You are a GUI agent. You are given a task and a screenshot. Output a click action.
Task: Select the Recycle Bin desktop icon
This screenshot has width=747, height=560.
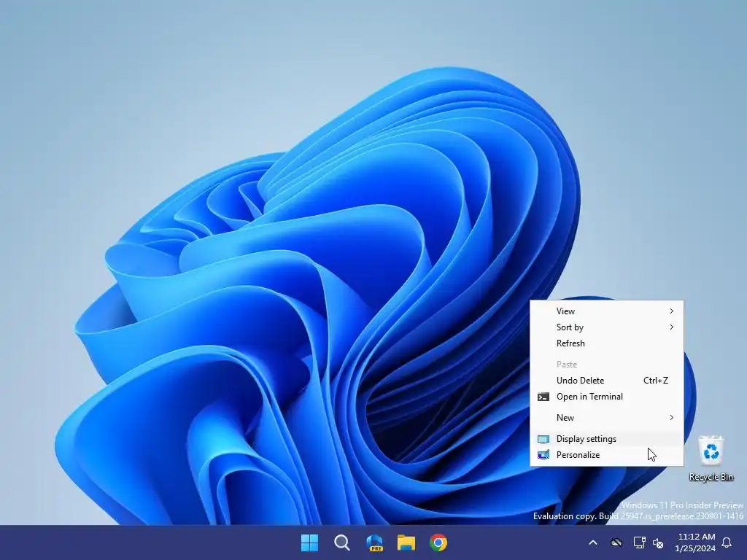point(711,458)
